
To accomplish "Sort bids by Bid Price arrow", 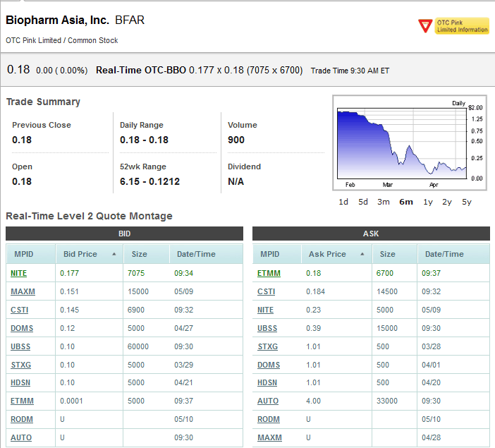I will (114, 254).
